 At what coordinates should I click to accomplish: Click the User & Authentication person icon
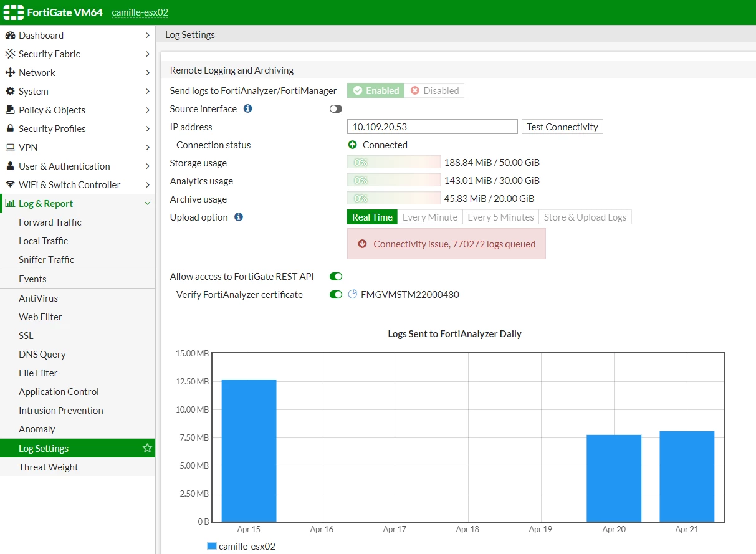pos(10,166)
